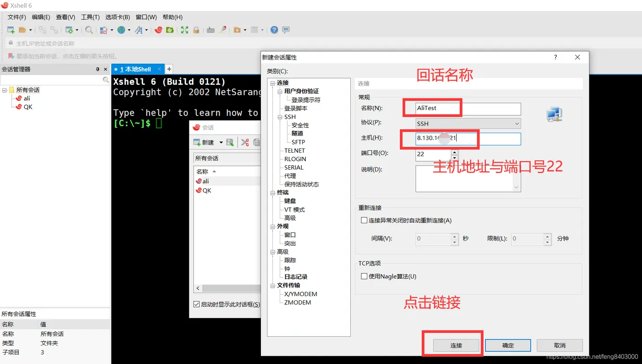Viewport: 642px width, 364px height.
Task: Click the 名称(N) input containing AliTest
Action: click(468, 109)
